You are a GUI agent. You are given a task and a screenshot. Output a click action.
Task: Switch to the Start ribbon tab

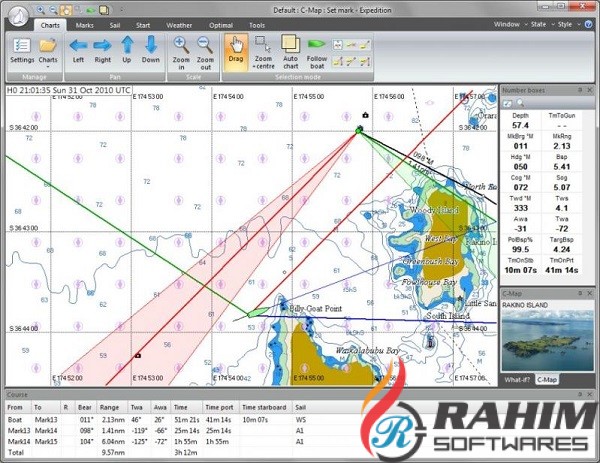point(143,25)
